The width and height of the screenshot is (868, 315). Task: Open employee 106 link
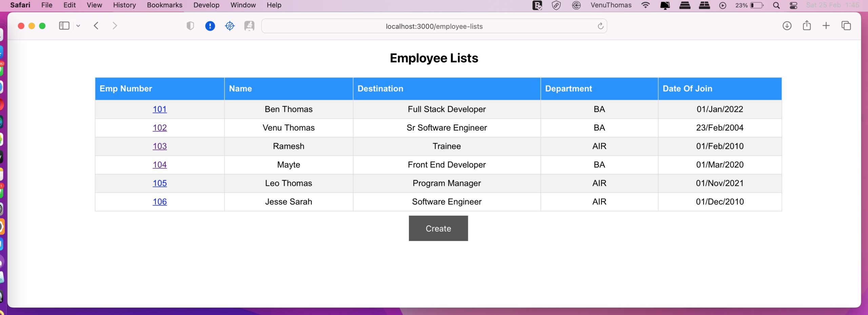pyautogui.click(x=160, y=202)
